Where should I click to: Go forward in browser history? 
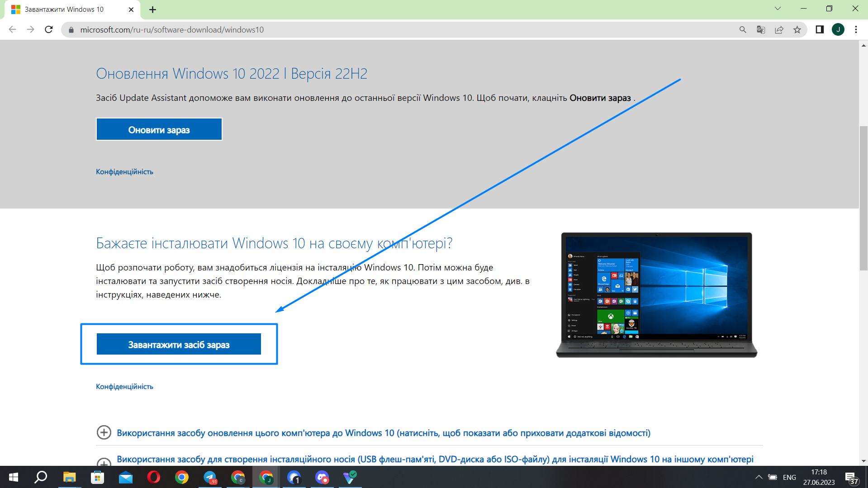pos(30,29)
